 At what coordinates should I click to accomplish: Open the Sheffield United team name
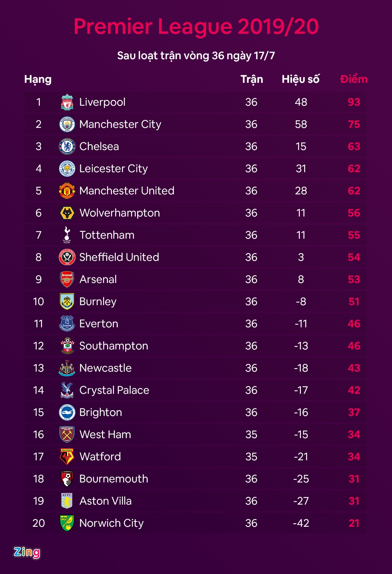119,257
